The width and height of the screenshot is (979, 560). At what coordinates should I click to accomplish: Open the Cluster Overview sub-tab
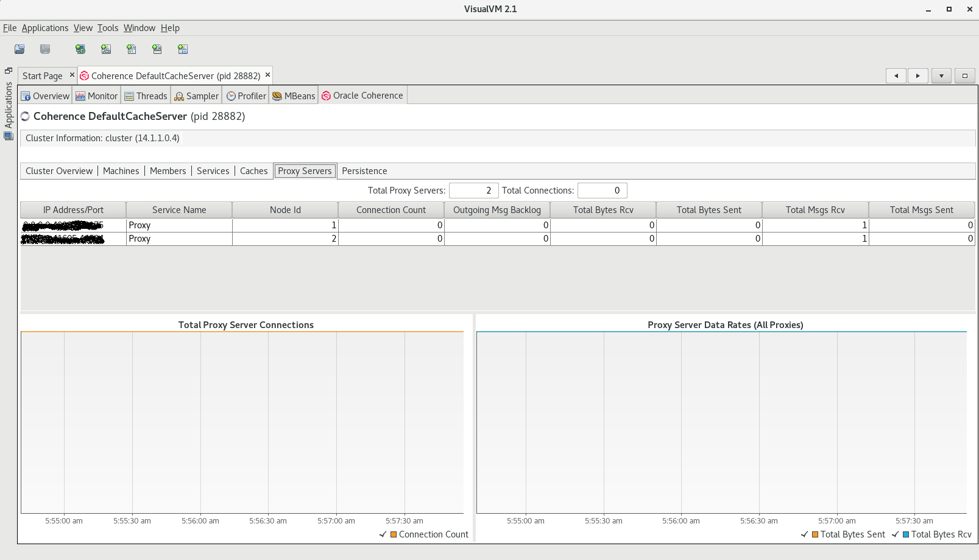point(59,171)
